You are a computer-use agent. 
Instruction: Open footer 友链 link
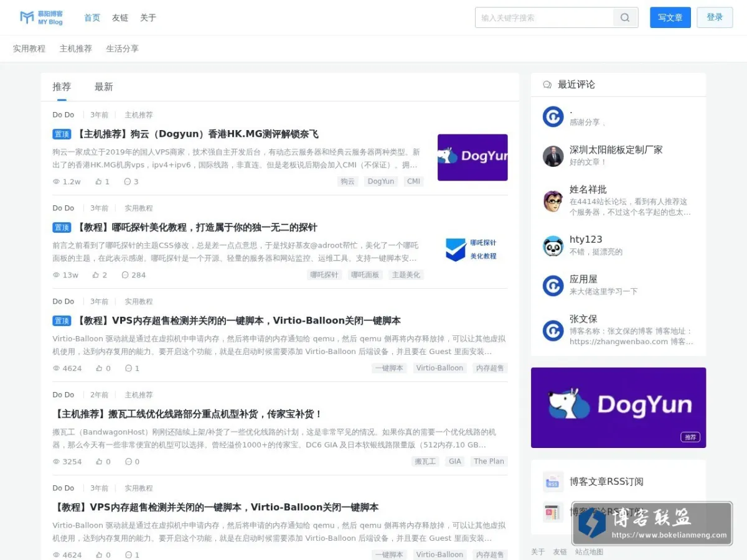pos(560,552)
